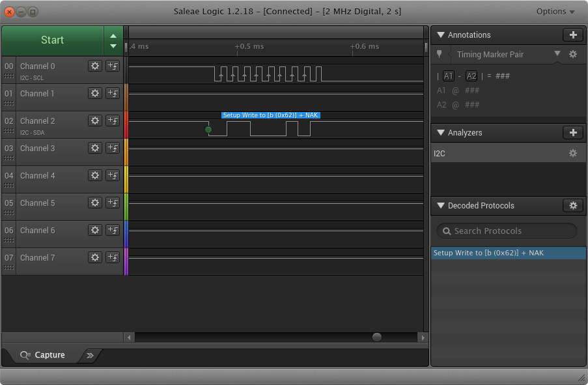Set trigger edge for Channel 0

click(x=113, y=66)
